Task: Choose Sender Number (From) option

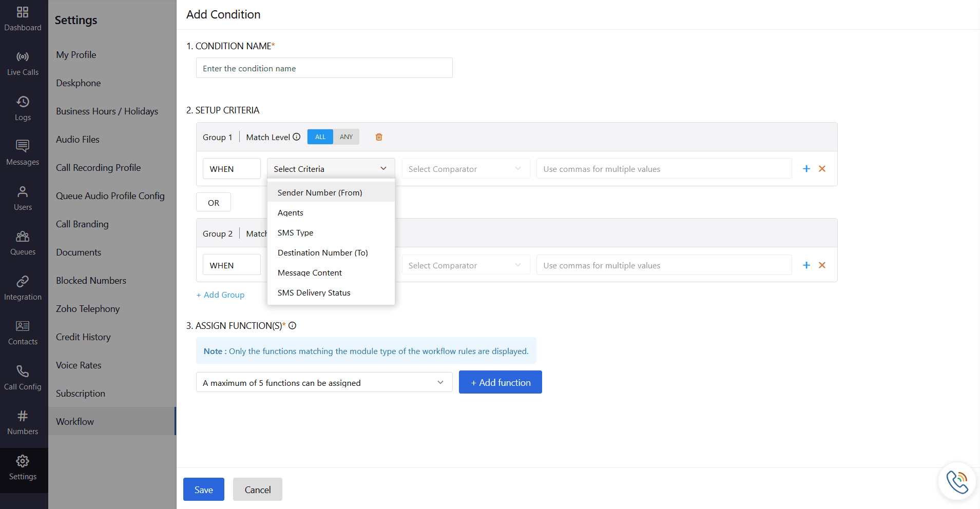Action: 320,192
